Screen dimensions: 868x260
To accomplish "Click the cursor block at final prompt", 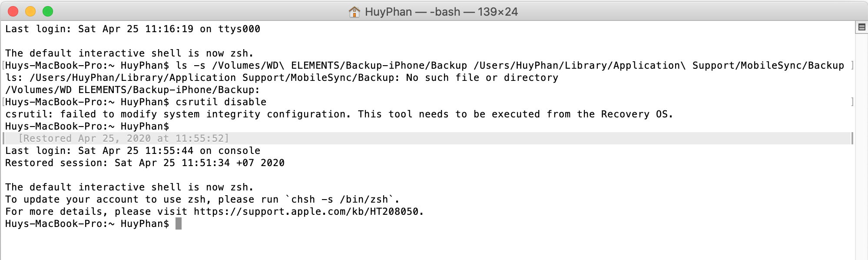I will click(179, 223).
